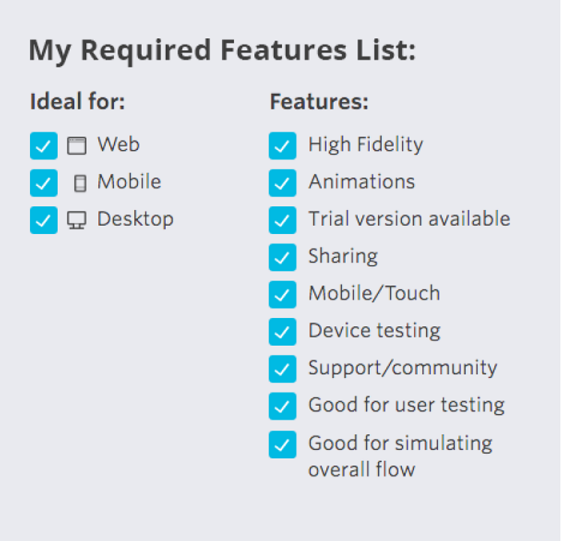This screenshot has height=541, width=561.
Task: Uncheck the Desktop checkbox
Action: point(44,220)
